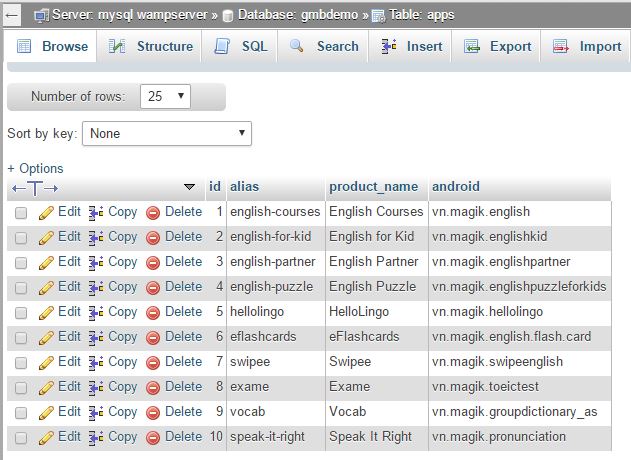Image resolution: width=631 pixels, height=460 pixels.
Task: Check the swipee row checkbox
Action: click(21, 363)
